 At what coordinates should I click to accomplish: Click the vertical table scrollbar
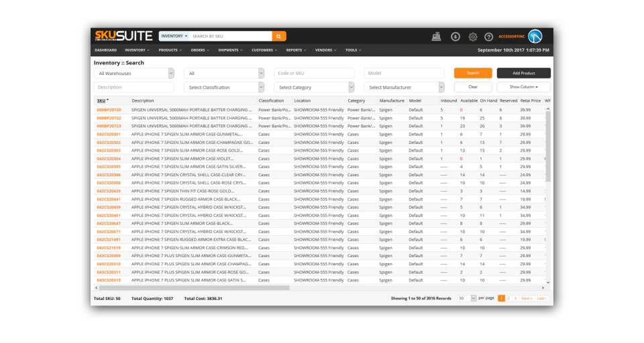click(x=548, y=147)
